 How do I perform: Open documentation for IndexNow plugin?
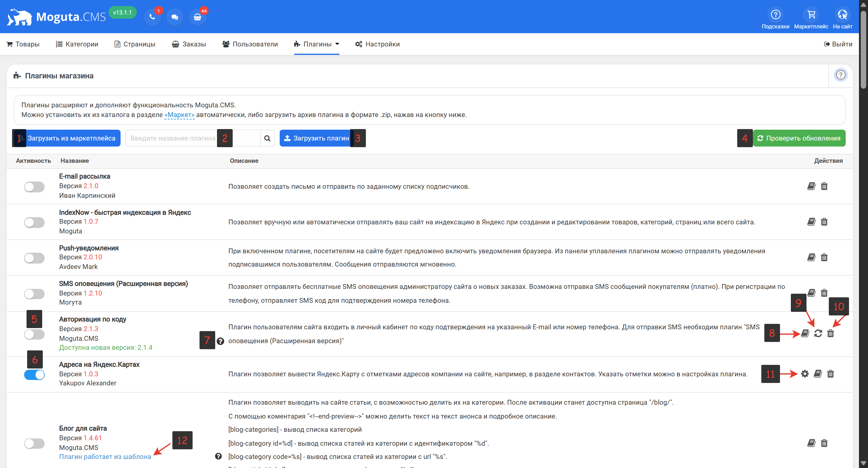click(811, 222)
